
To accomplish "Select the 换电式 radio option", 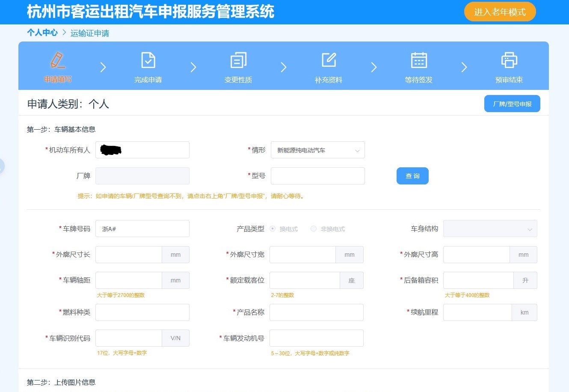I will (273, 229).
